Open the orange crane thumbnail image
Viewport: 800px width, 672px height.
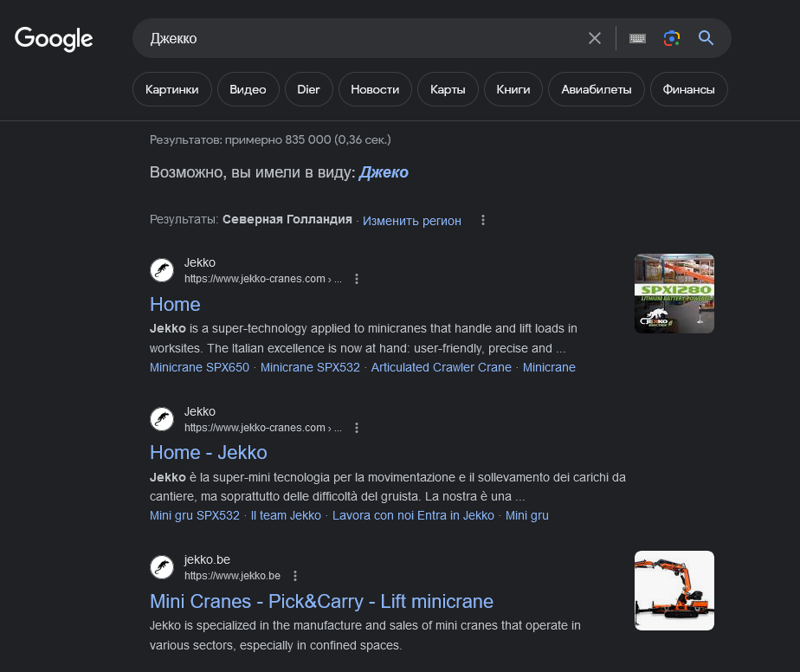(x=674, y=591)
